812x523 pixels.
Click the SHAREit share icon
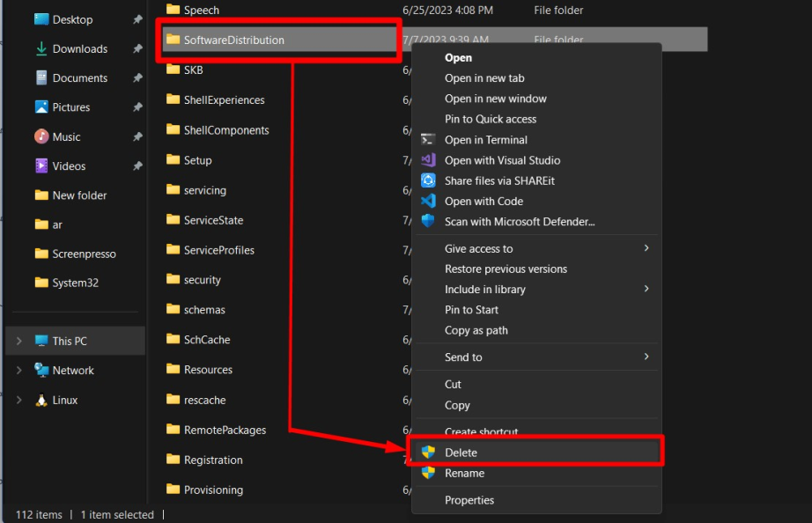[428, 180]
